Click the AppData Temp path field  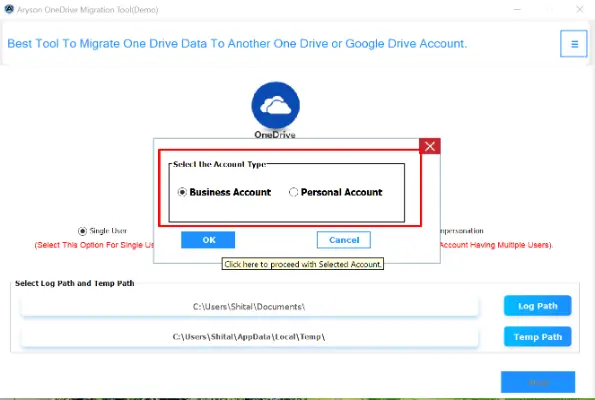click(x=249, y=337)
